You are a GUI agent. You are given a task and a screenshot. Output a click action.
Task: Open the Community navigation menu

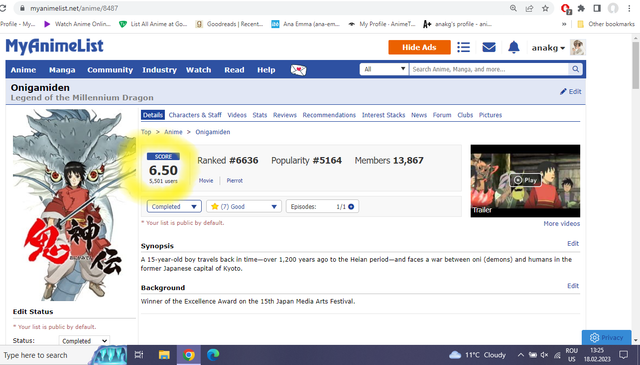(x=110, y=70)
